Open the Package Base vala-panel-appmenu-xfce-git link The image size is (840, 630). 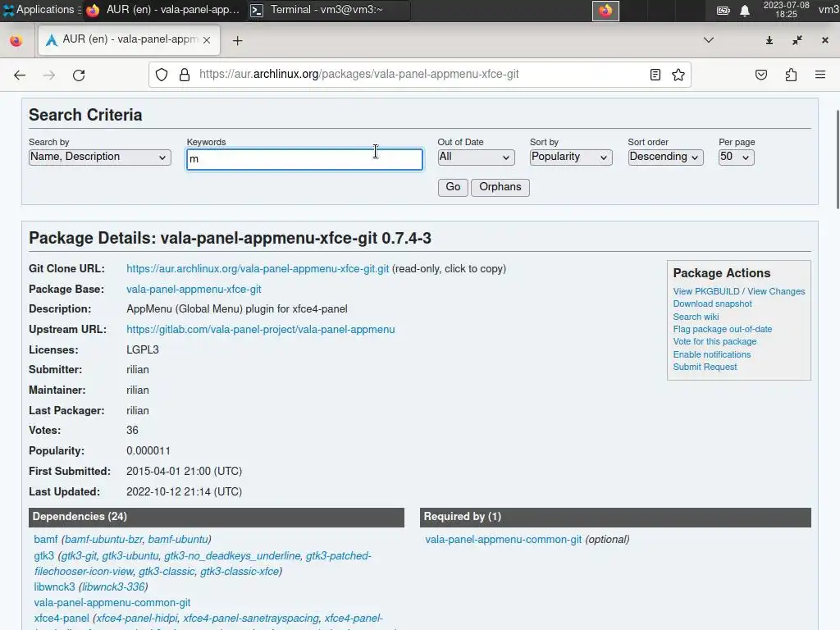[x=194, y=290]
